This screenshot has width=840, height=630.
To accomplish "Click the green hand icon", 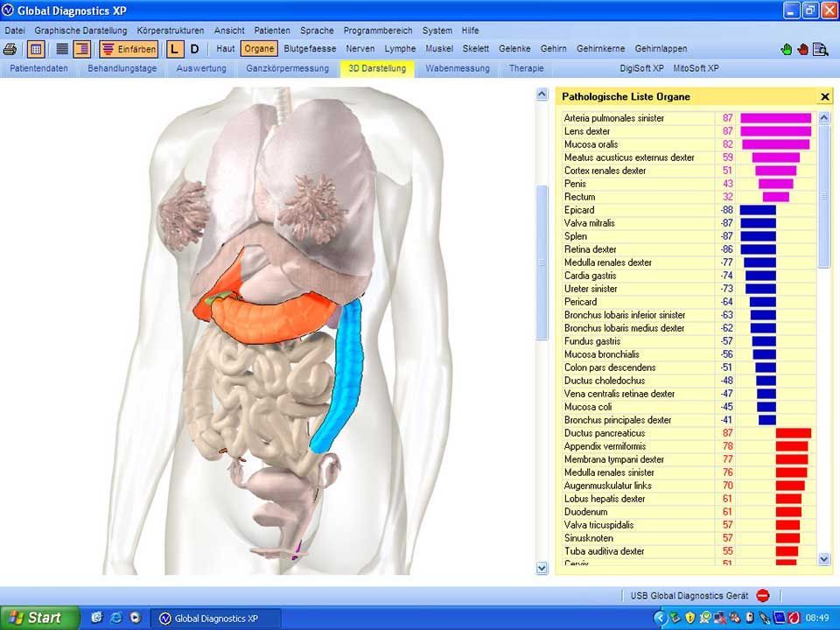I will (787, 49).
